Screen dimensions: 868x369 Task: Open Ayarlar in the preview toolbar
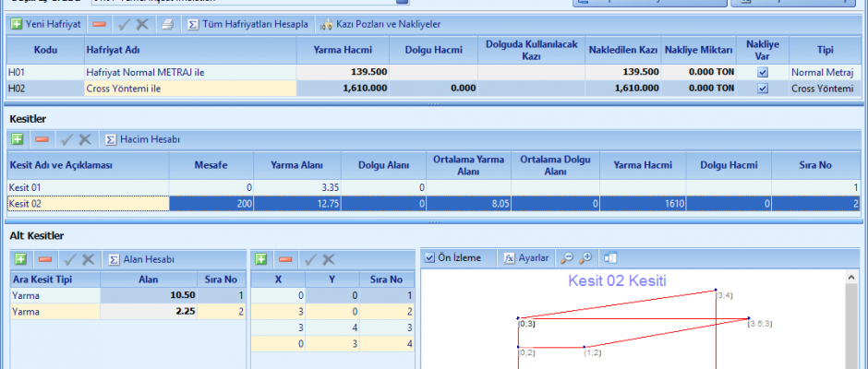[525, 258]
